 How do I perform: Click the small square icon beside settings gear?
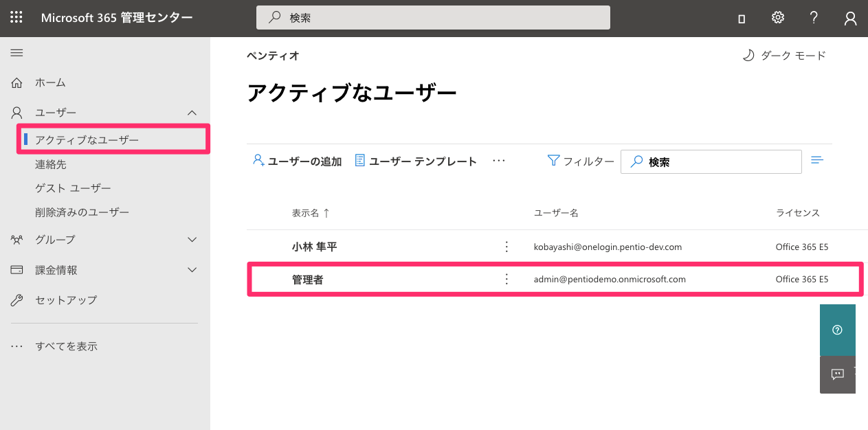tap(742, 19)
